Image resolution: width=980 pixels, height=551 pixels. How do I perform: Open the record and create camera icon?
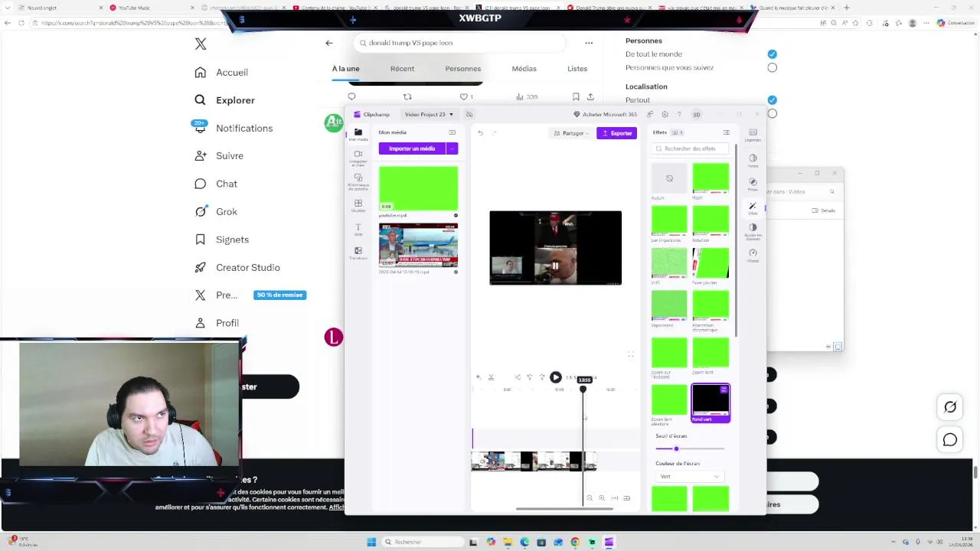pos(358,154)
